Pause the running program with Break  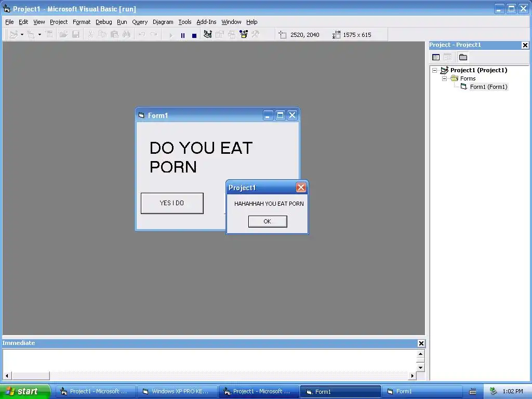coord(183,35)
